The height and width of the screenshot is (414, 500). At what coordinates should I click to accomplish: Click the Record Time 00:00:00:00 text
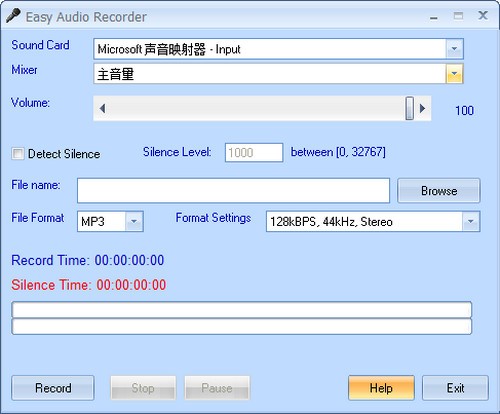point(88,260)
